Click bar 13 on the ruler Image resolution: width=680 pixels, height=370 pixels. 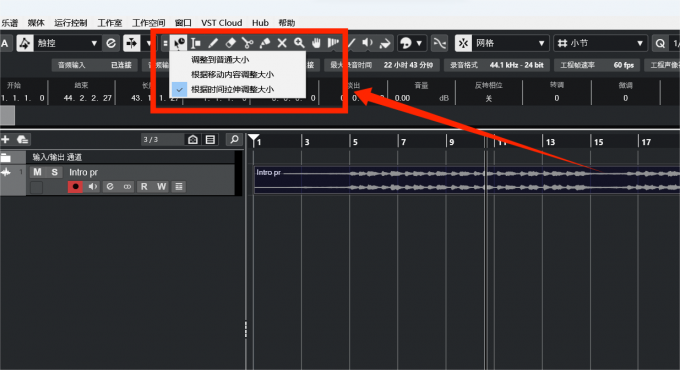550,142
